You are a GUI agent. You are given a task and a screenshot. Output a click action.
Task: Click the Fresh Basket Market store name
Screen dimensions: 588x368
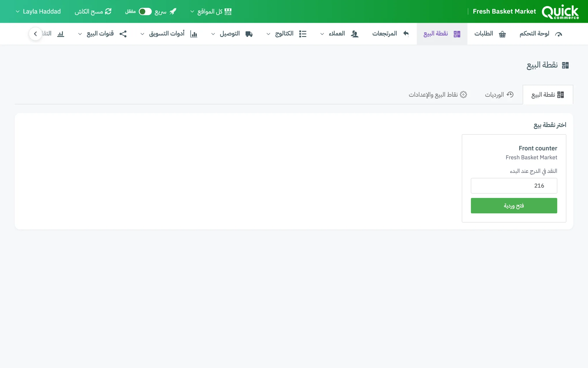pos(504,12)
